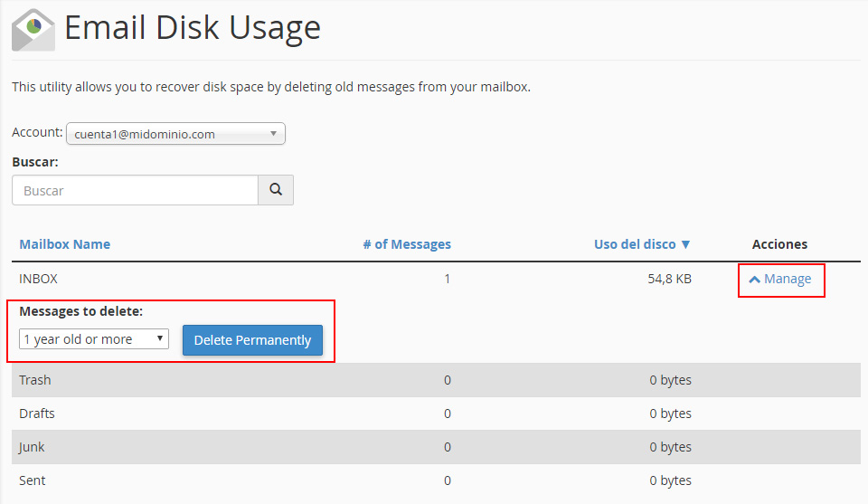The image size is (868, 504).
Task: Click the chevron-up icon beside Manage
Action: (x=754, y=280)
